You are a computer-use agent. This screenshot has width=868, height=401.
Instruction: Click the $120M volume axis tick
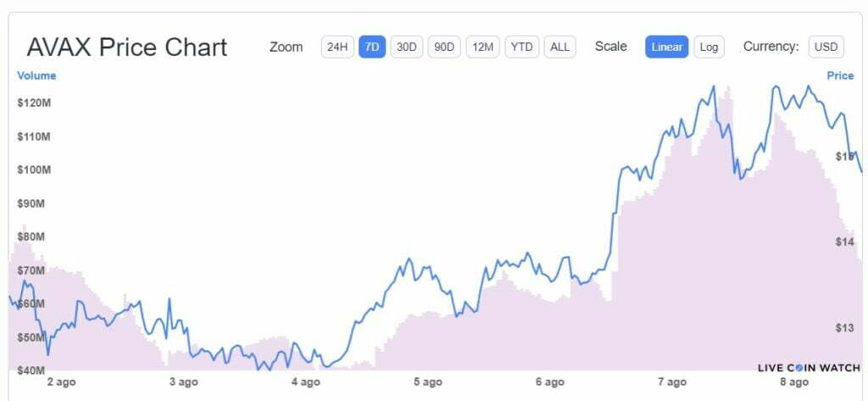(x=35, y=103)
